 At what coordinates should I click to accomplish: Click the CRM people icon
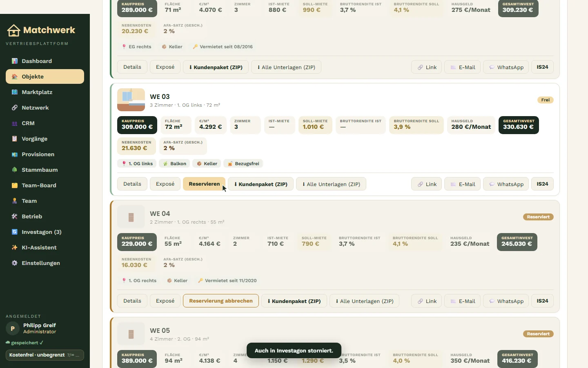coord(15,123)
